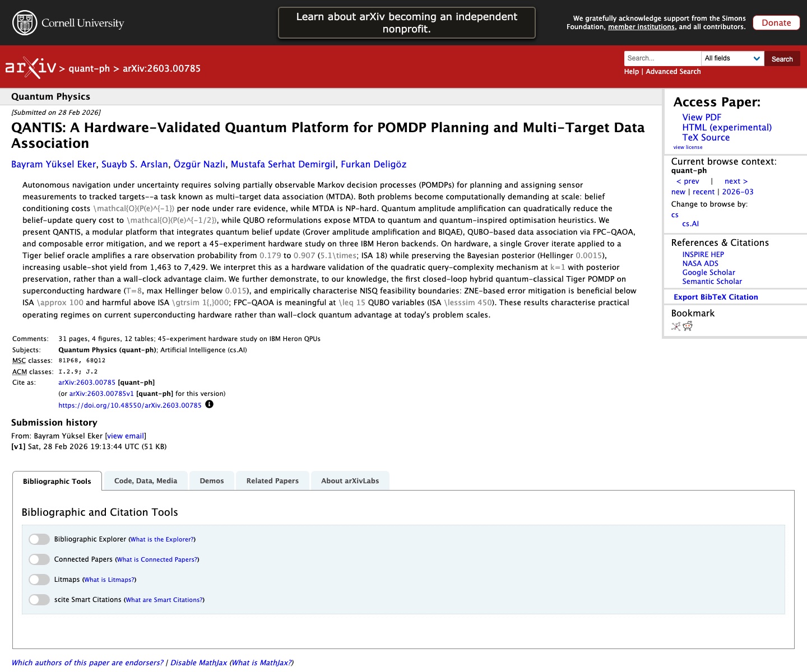Open author Furkan Deligöz
The height and width of the screenshot is (672, 807).
pos(374,164)
